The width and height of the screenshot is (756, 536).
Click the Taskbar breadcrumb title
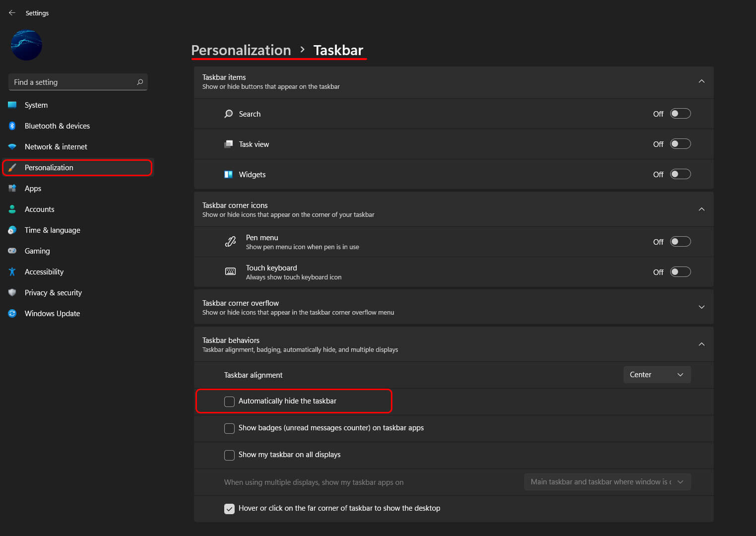point(338,50)
